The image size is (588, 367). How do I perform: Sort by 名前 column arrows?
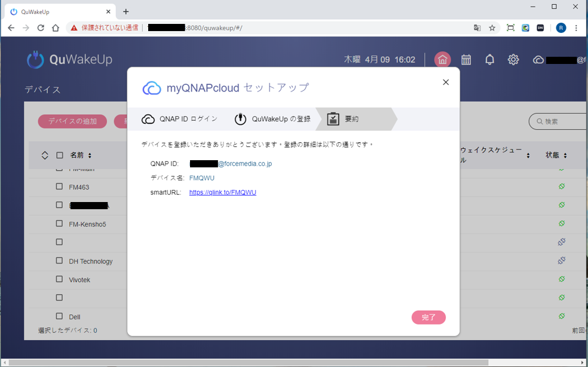point(90,155)
